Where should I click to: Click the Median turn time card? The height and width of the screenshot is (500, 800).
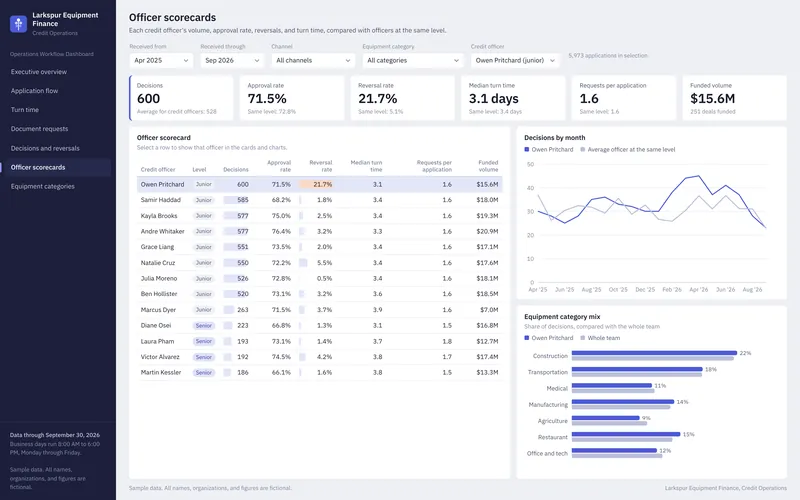pyautogui.click(x=513, y=98)
